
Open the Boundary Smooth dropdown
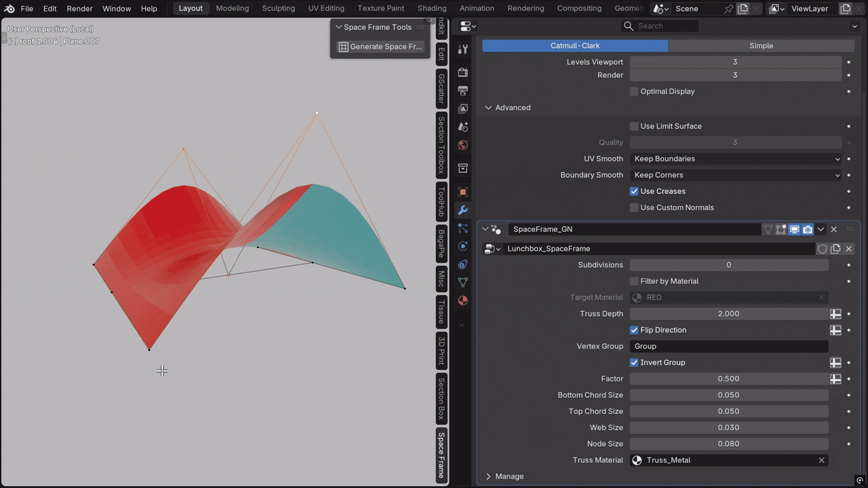[x=736, y=175]
